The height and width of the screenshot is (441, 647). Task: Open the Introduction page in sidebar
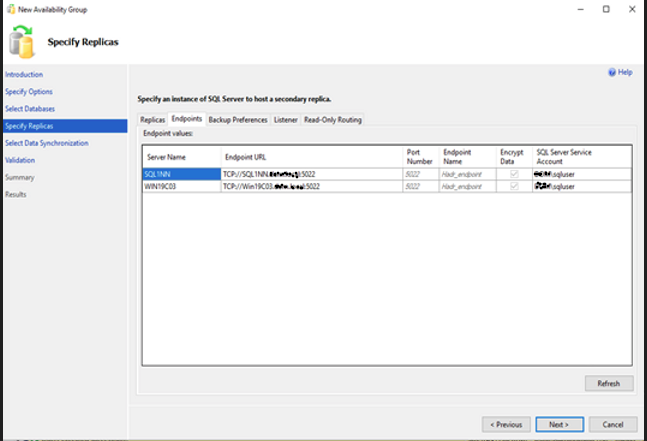click(x=24, y=75)
